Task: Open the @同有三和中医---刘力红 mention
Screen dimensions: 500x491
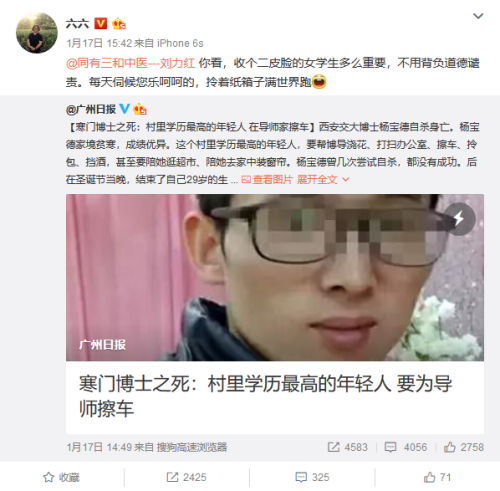Action: point(131,63)
